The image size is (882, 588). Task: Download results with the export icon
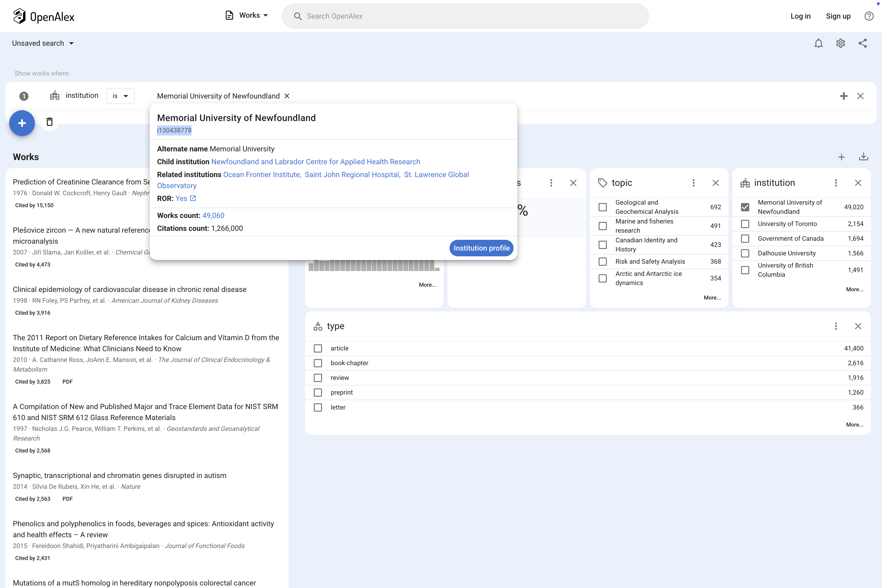point(863,157)
